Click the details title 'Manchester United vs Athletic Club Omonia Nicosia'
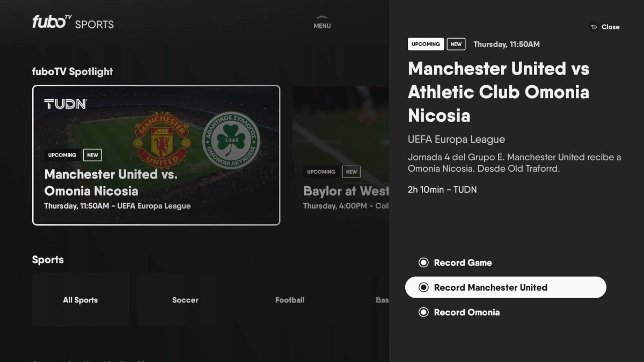The height and width of the screenshot is (362, 644). coord(499,92)
